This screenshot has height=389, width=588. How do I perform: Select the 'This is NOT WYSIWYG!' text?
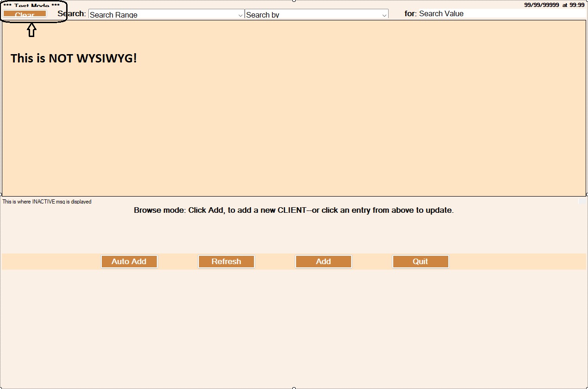pyautogui.click(x=74, y=58)
